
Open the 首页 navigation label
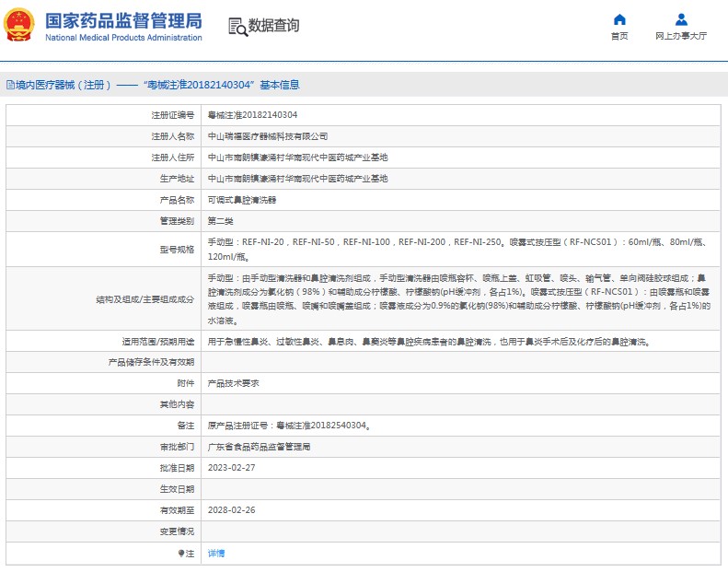(619, 37)
